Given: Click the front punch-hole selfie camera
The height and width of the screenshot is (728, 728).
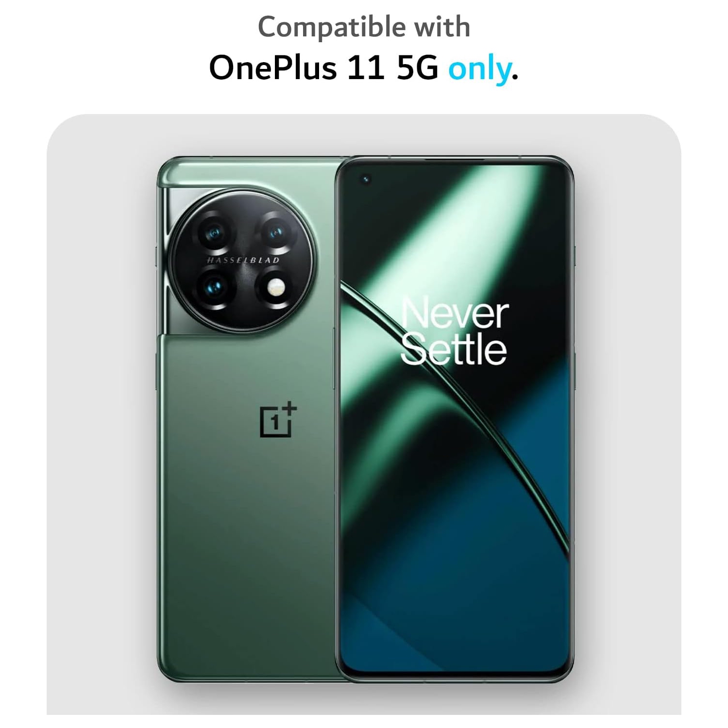Looking at the screenshot, I should (x=366, y=180).
